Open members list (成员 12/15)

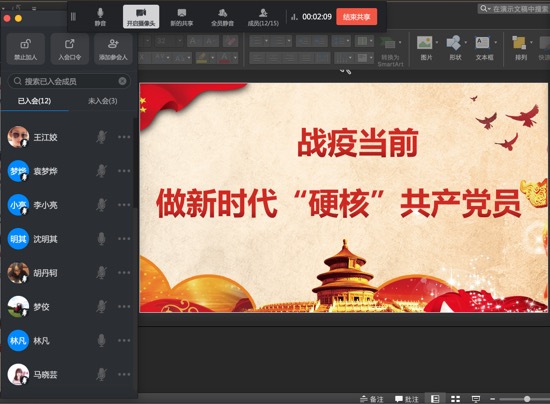coord(263,17)
